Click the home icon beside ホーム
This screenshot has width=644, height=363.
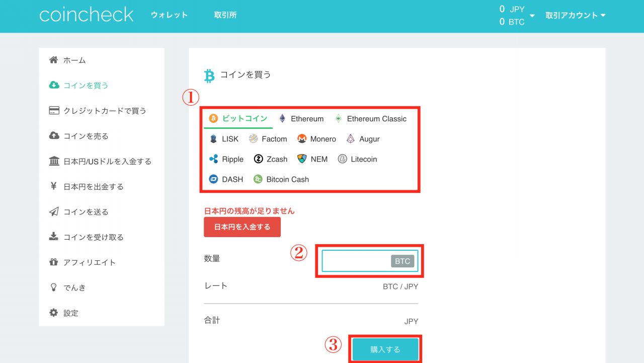53,60
